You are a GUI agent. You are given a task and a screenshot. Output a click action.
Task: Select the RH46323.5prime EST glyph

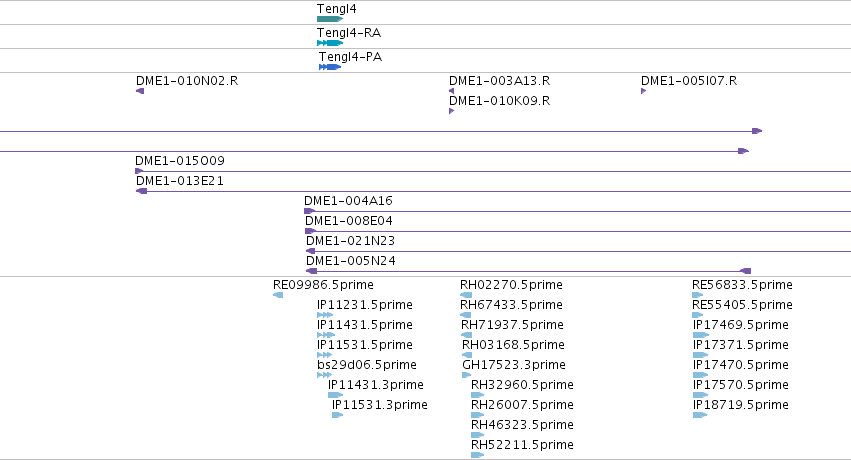coord(477,435)
